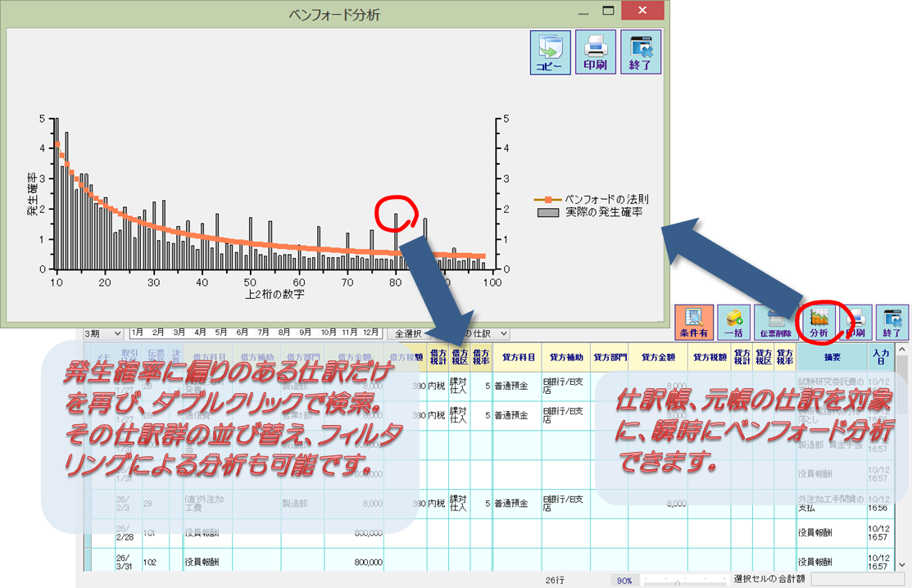Click 終了 icon in ベンフォード分析 window

641,52
